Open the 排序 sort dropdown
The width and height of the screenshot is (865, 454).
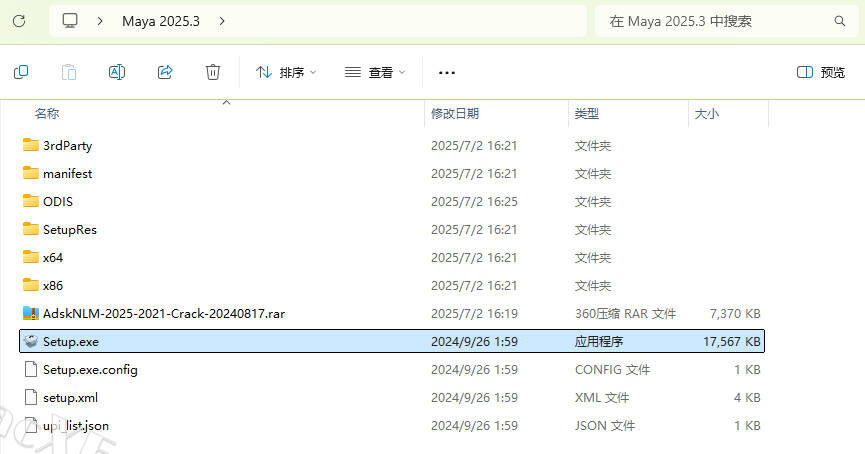[x=286, y=72]
